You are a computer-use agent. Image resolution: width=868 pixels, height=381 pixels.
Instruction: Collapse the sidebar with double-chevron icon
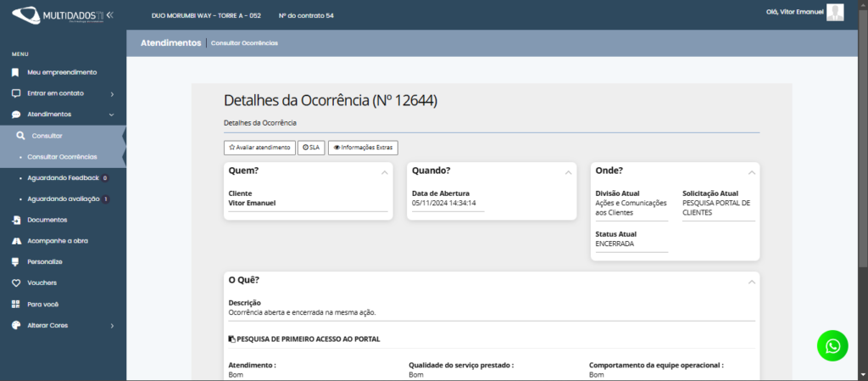(x=110, y=15)
